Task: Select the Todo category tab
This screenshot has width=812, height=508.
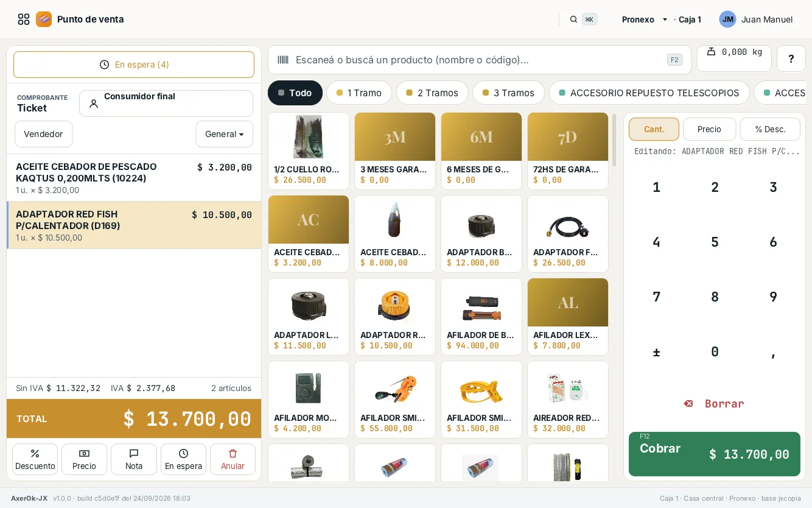Action: tap(295, 93)
